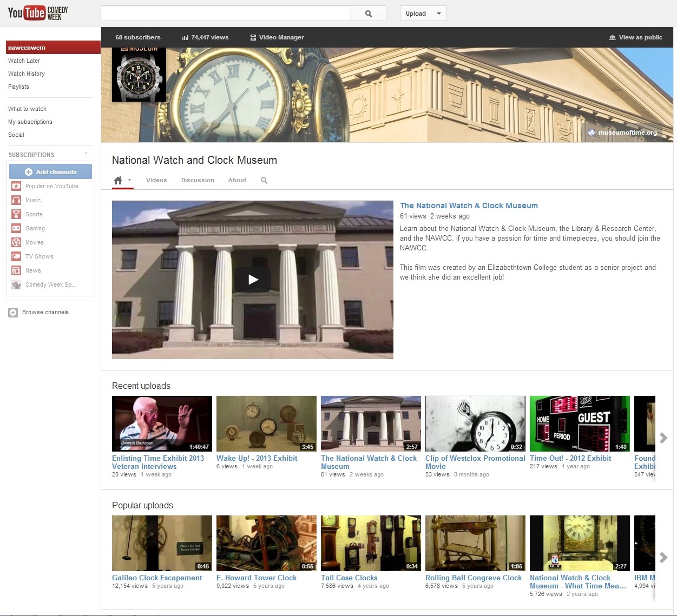Expand the Home tab dropdown arrow
This screenshot has height=616, width=677.
129,180
